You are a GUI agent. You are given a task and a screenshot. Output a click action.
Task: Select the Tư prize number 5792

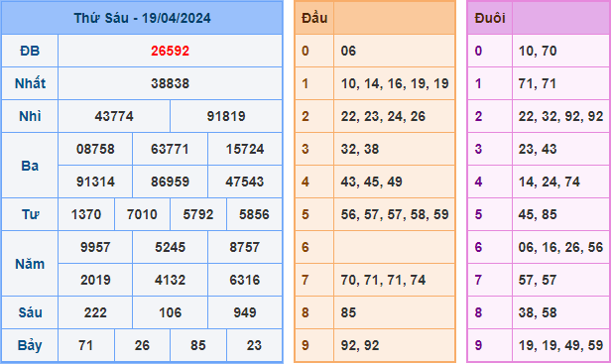[x=198, y=214]
